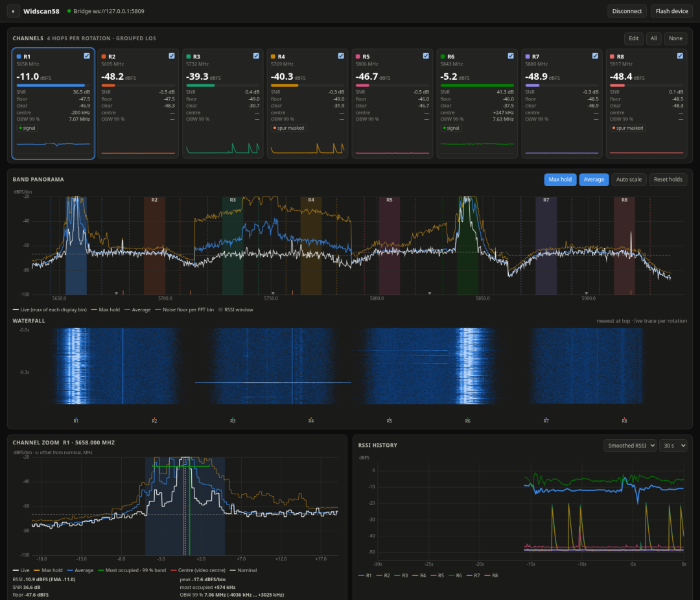Click the Flash device button
The image size is (700, 600).
click(x=671, y=11)
